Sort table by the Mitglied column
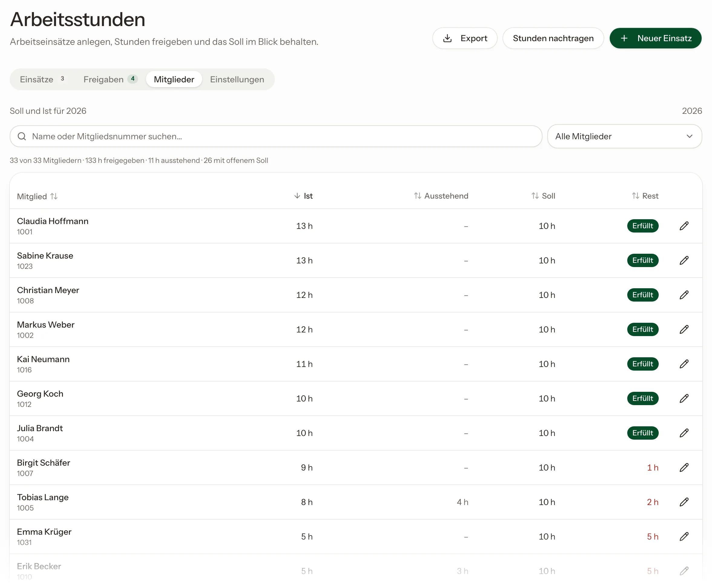712x588 pixels. click(37, 197)
